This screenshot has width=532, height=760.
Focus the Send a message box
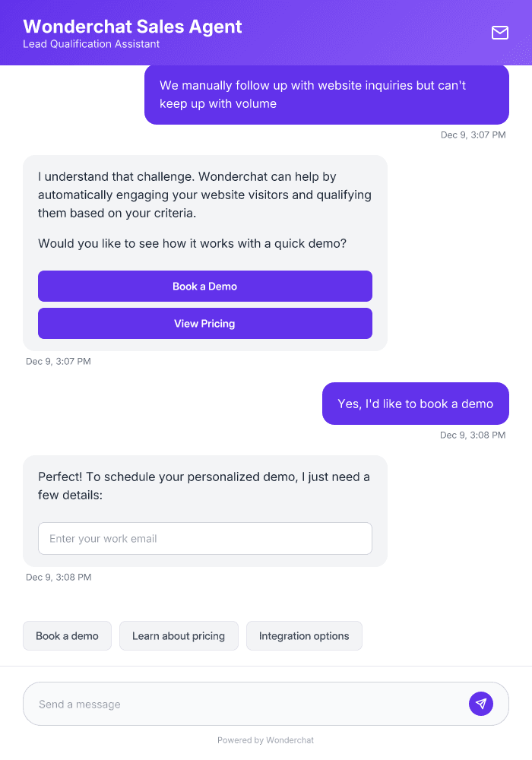(x=228, y=703)
